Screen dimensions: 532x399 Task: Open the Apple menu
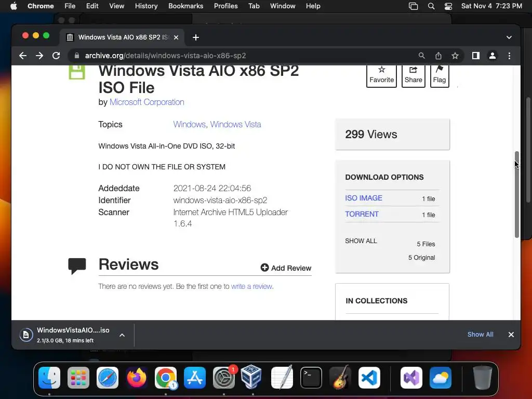tap(14, 6)
